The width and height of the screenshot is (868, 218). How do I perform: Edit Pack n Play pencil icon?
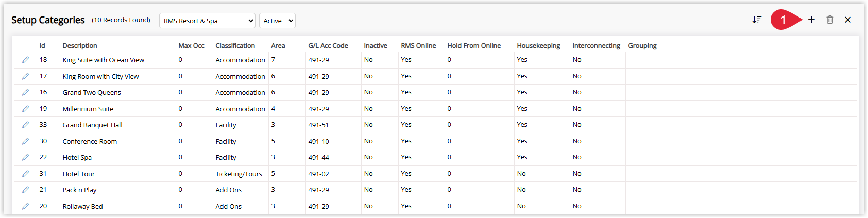click(25, 190)
